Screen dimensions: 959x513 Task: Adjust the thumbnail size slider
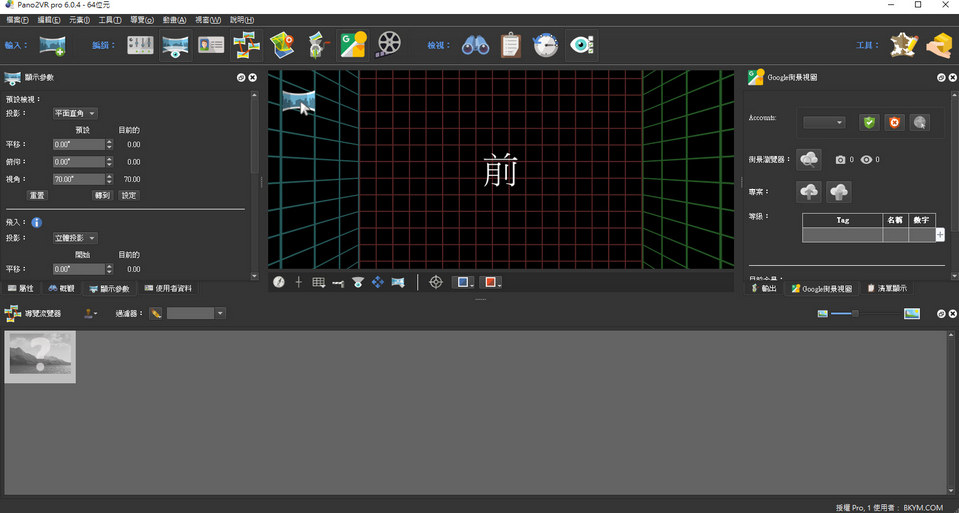[855, 313]
